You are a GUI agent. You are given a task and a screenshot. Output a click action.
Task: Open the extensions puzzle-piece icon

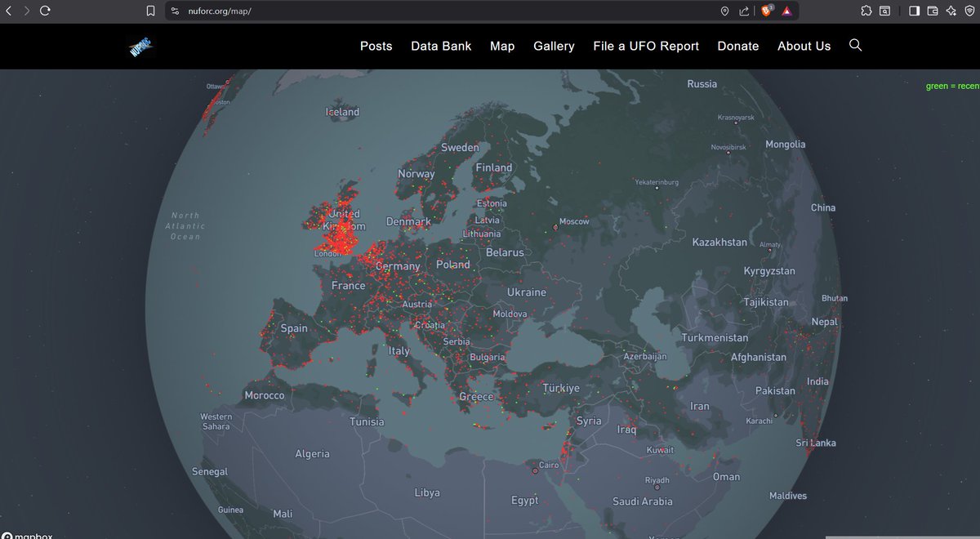click(866, 11)
